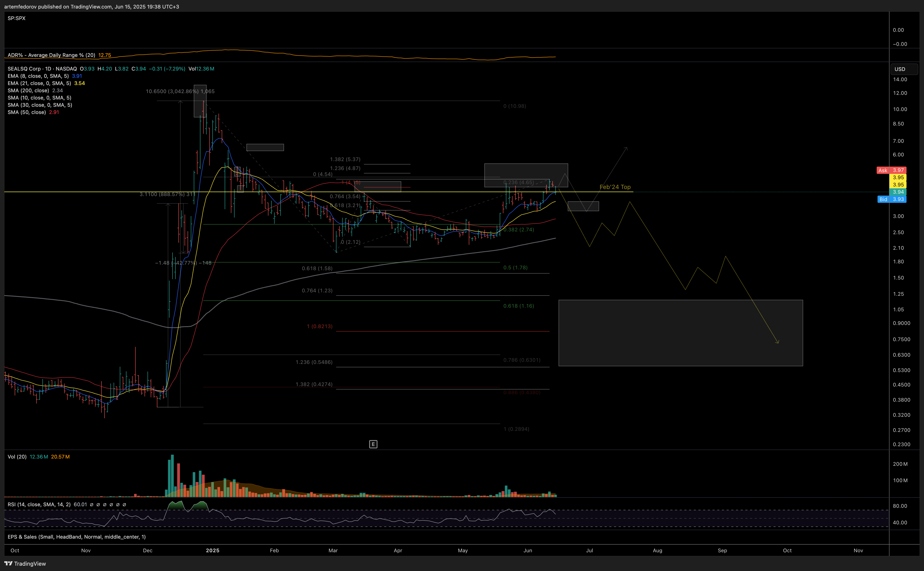Click the 0.618 (1.58) Fibonacci label

317,268
